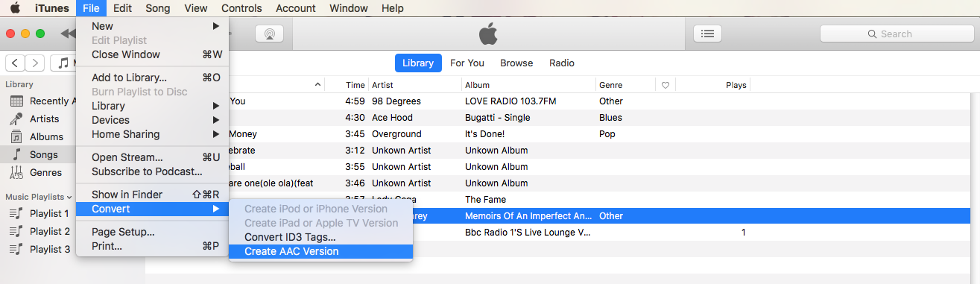
Task: Sort by the Love heart column
Action: click(666, 85)
